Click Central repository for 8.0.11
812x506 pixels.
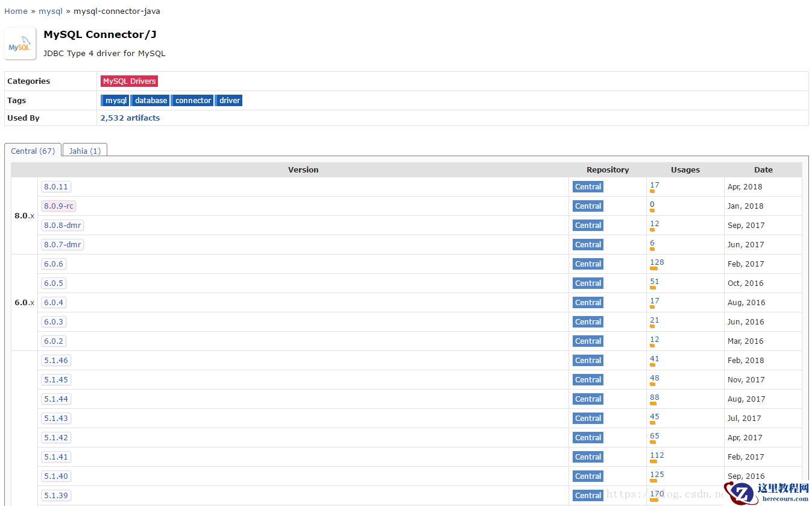(x=588, y=186)
